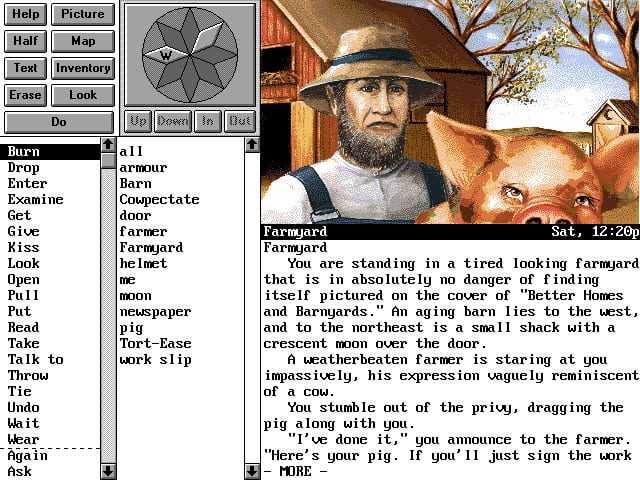The height and width of the screenshot is (480, 640).
Task: Toggle the Picture display button
Action: pyautogui.click(x=83, y=14)
